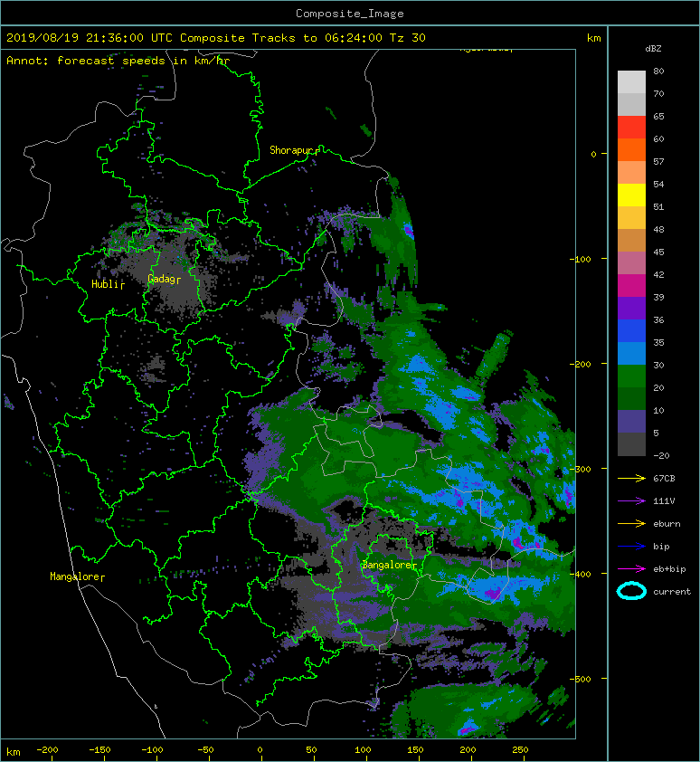Image resolution: width=700 pixels, height=762 pixels.
Task: Pick the dark gray swatch between 5 and -20
Action: pyautogui.click(x=631, y=444)
